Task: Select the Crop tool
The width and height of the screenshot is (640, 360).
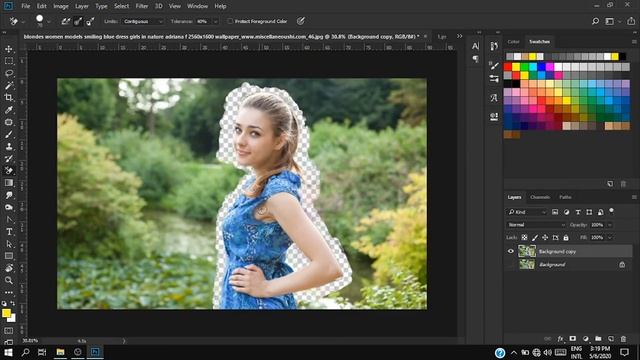Action: [9, 98]
